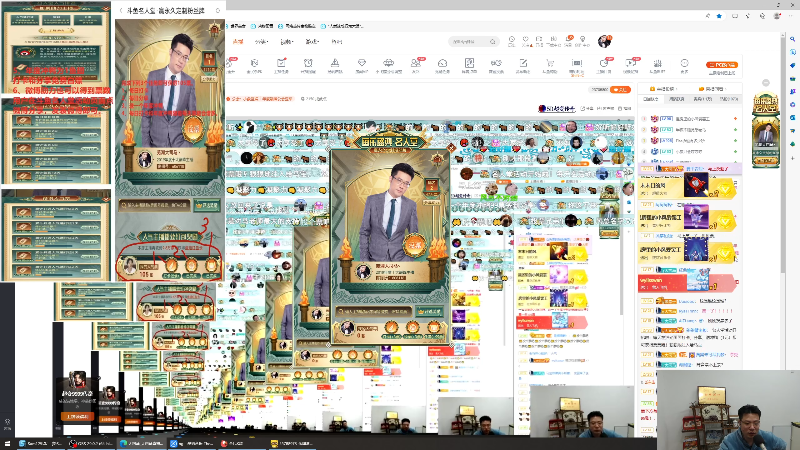Open the cone-shaped icon in the streamer toolbar
This screenshot has width=800, height=450.
[335, 63]
